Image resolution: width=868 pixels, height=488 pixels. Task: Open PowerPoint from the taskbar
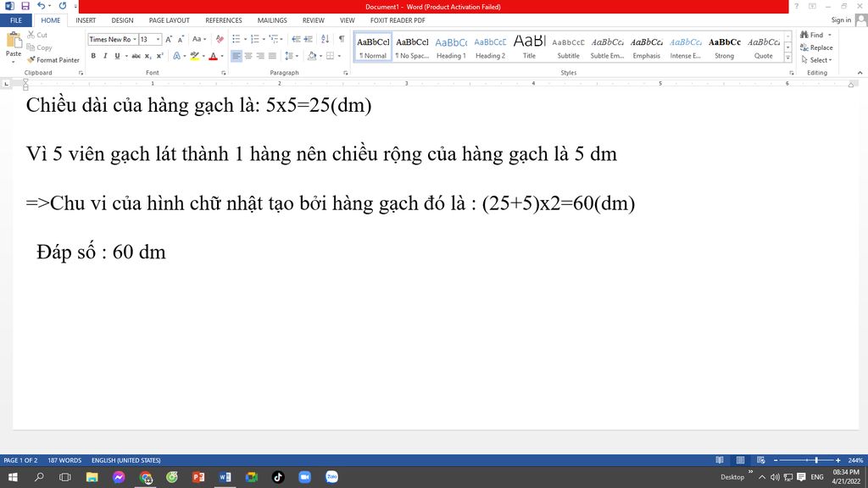point(198,477)
